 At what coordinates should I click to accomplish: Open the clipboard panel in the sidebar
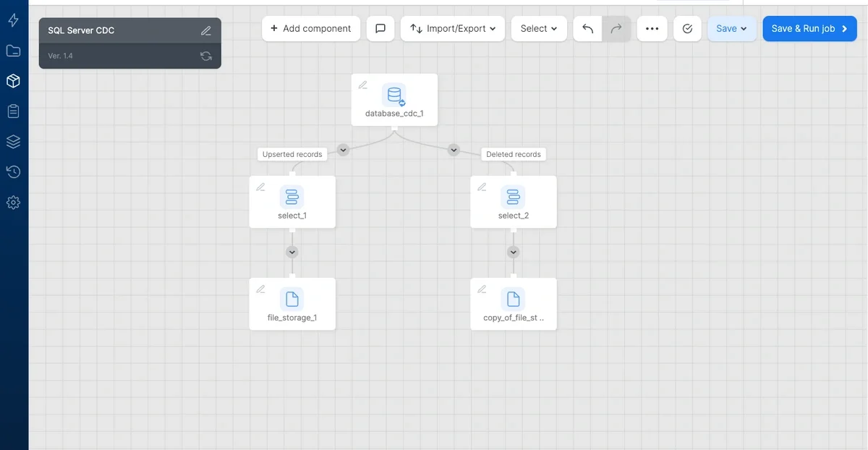[13, 111]
